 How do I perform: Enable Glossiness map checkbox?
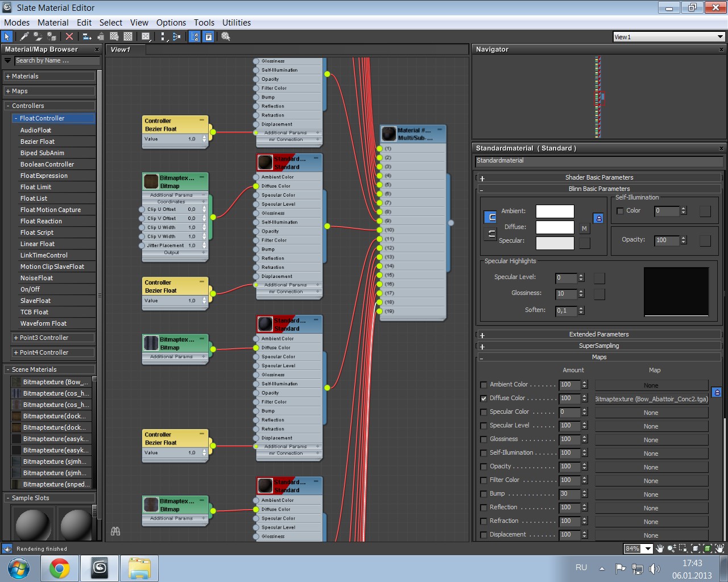(483, 439)
